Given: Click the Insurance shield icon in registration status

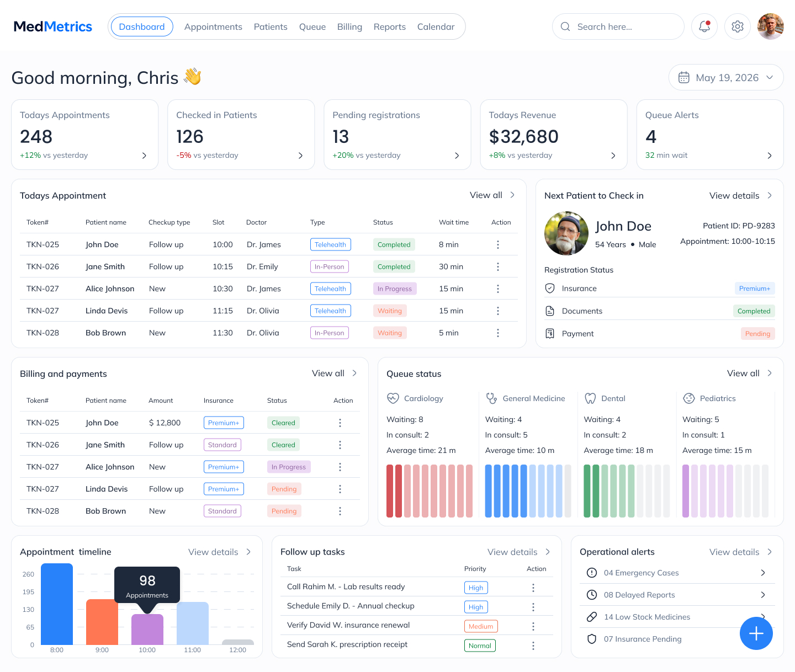Looking at the screenshot, I should (550, 288).
